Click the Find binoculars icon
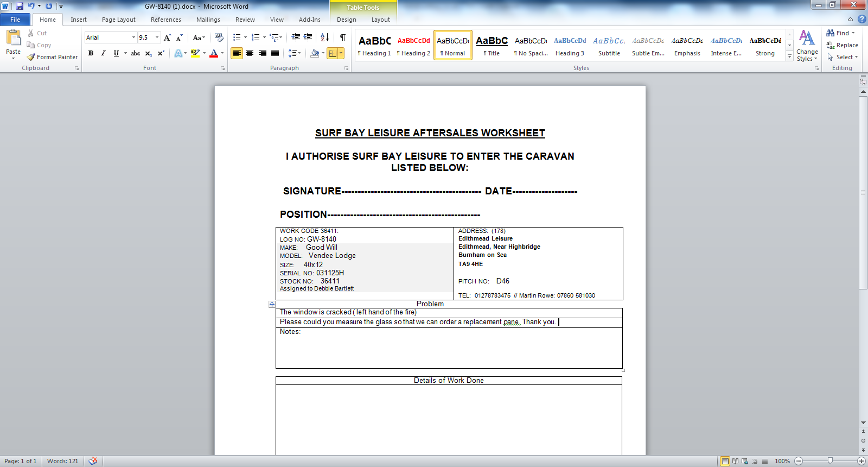Viewport: 868px width, 467px height. click(830, 33)
